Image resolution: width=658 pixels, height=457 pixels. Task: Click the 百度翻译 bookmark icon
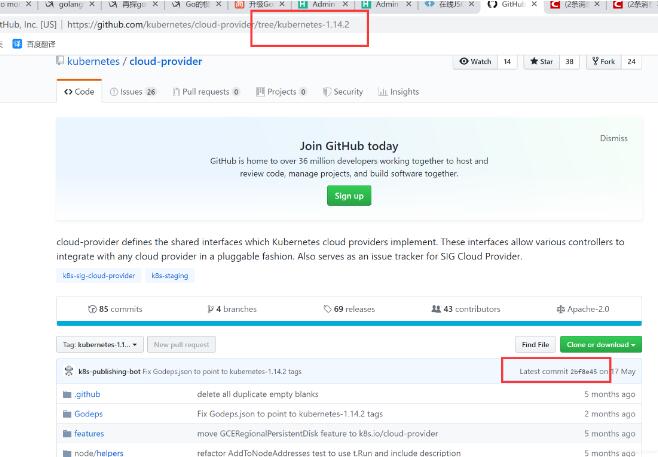[x=17, y=44]
